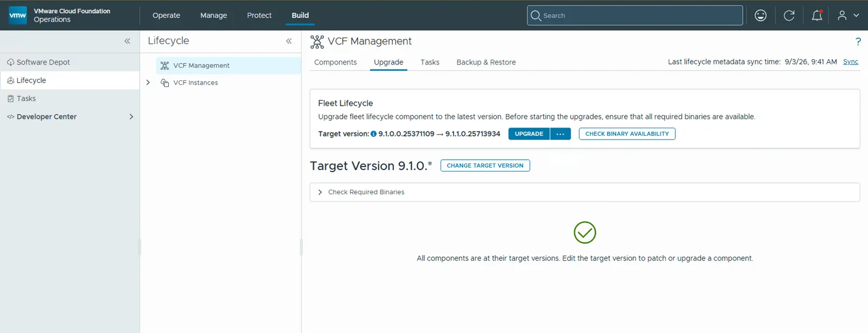Click the Sync link

tap(851, 62)
